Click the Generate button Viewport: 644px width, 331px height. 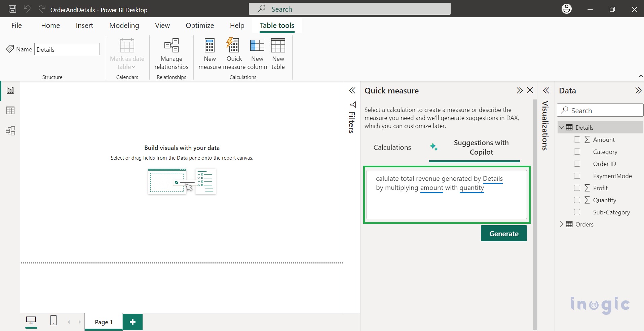tap(504, 233)
